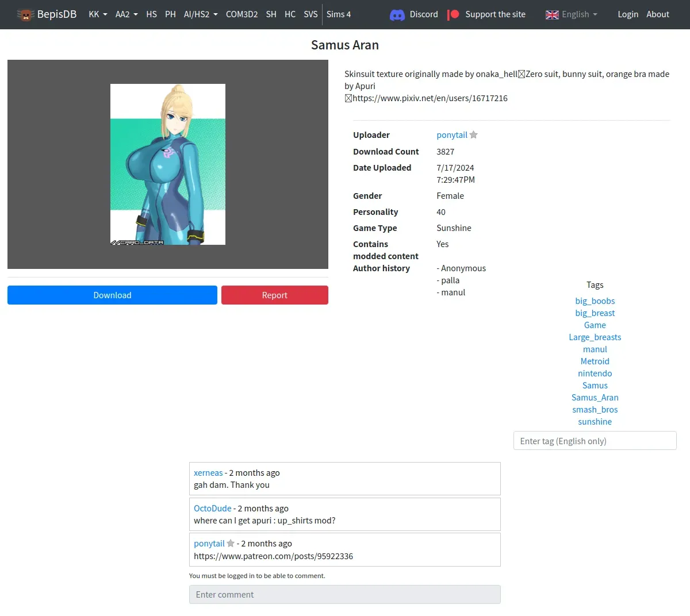Screen dimensions: 690x616
Task: Click the red Support the site icon
Action: coord(453,14)
